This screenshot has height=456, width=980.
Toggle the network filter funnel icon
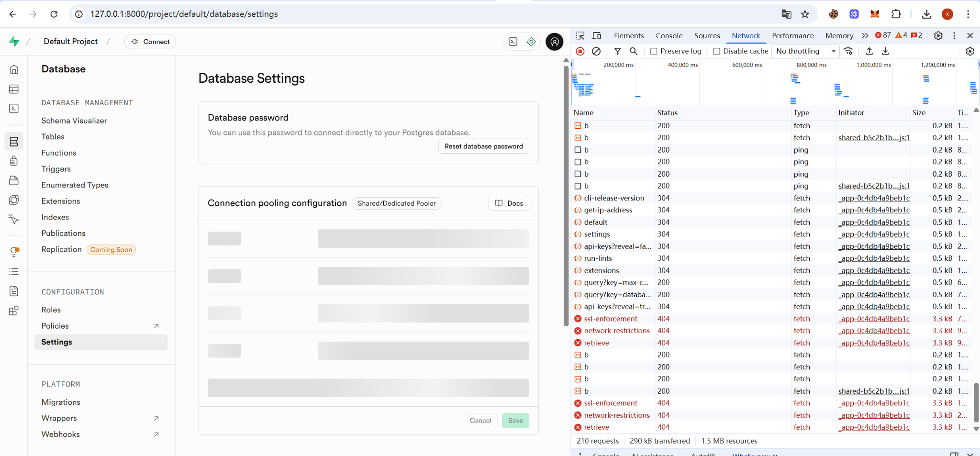(617, 51)
